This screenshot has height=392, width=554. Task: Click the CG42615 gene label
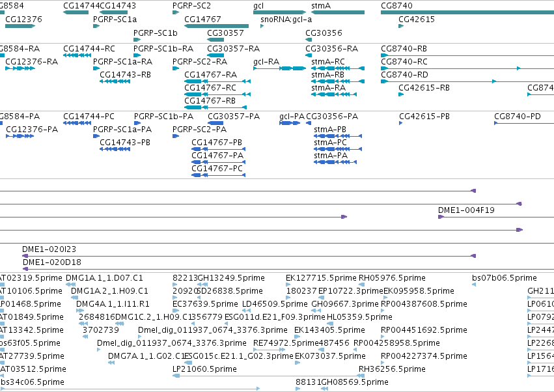click(417, 19)
